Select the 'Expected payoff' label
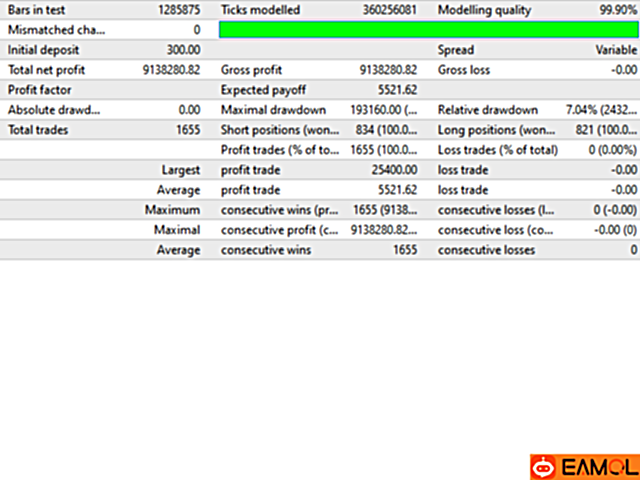The height and width of the screenshot is (480, 640). [x=263, y=90]
